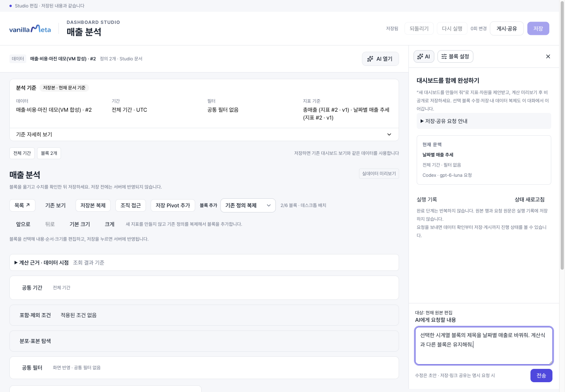
Task: Send the AI request with 전송
Action: click(541, 376)
